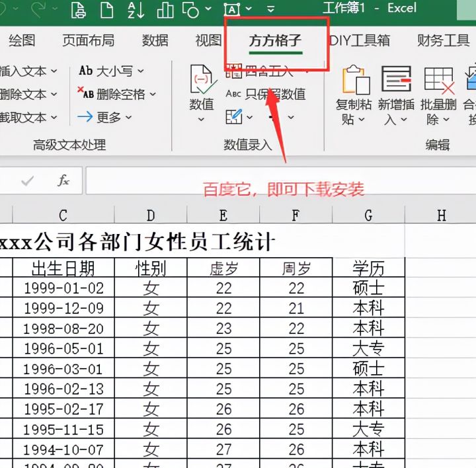Image resolution: width=476 pixels, height=468 pixels.
Task: Select cell with date 1994-10-07
Action: pos(63,449)
